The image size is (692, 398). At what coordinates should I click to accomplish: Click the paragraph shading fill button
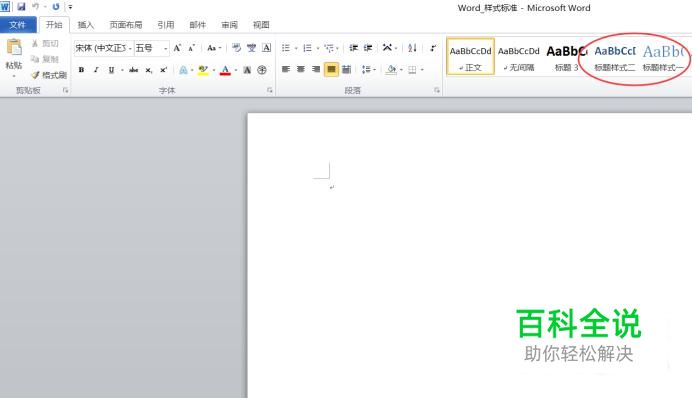[391, 69]
